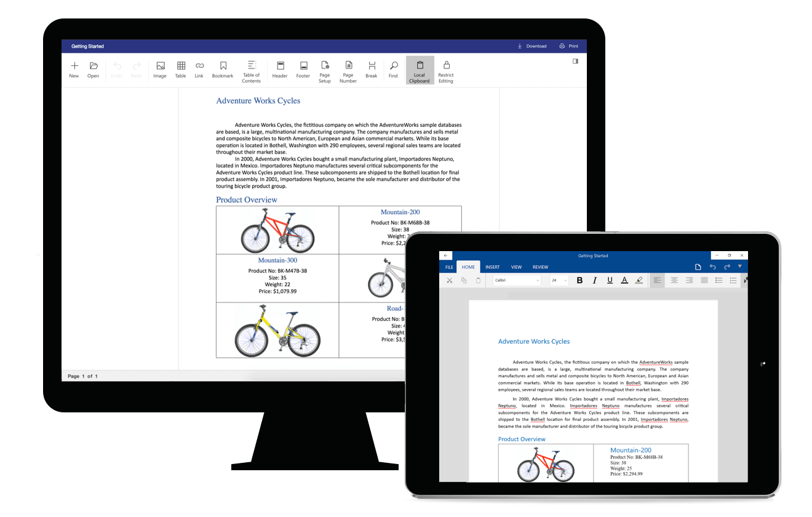Switch to the VIEW tab on tablet

(516, 267)
